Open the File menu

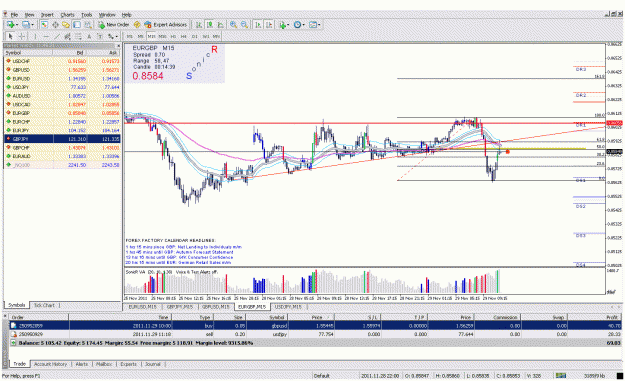pyautogui.click(x=14, y=15)
